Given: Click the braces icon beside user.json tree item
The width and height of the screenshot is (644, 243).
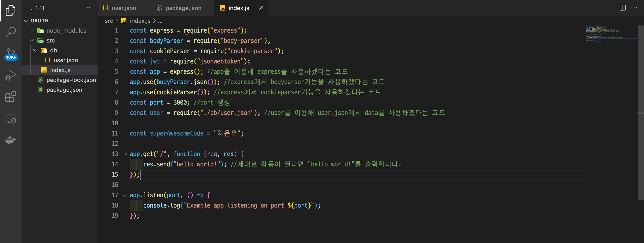Looking at the screenshot, I should click(47, 60).
